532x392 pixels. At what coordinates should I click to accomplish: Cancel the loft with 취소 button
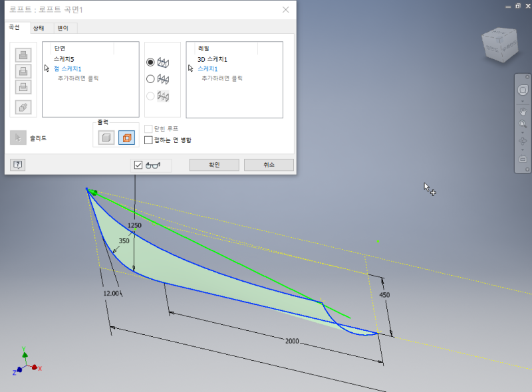(269, 165)
